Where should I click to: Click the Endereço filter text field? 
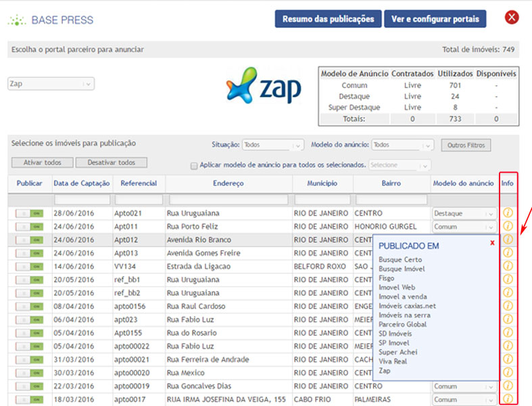click(x=229, y=200)
